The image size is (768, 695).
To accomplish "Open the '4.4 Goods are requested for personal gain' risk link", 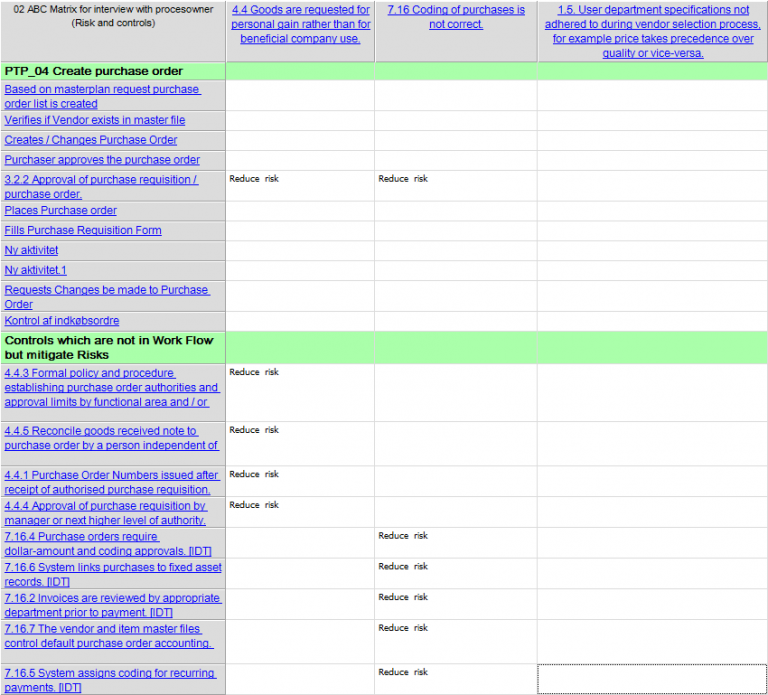I will (301, 24).
